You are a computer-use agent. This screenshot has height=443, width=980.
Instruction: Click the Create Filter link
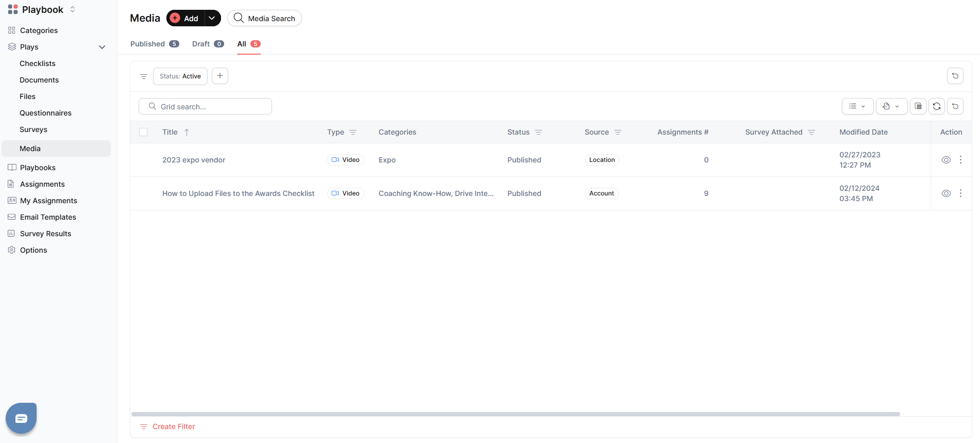coord(174,426)
